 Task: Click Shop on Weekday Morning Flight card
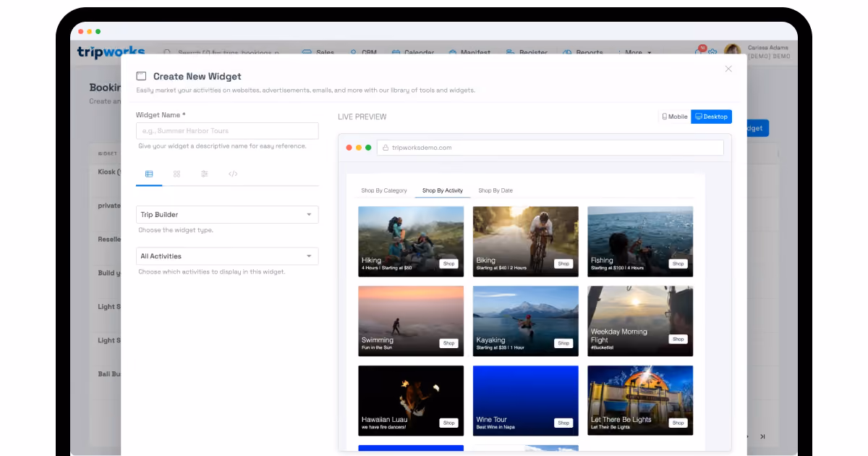coord(678,339)
